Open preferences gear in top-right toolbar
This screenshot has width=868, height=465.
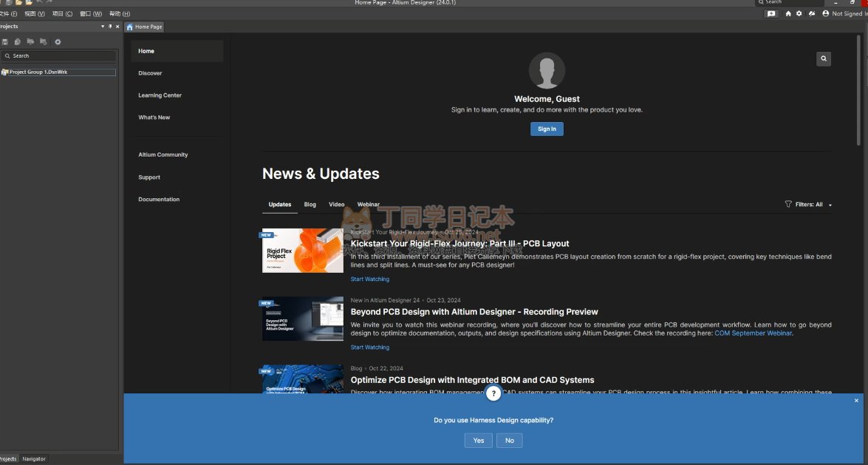[799, 14]
